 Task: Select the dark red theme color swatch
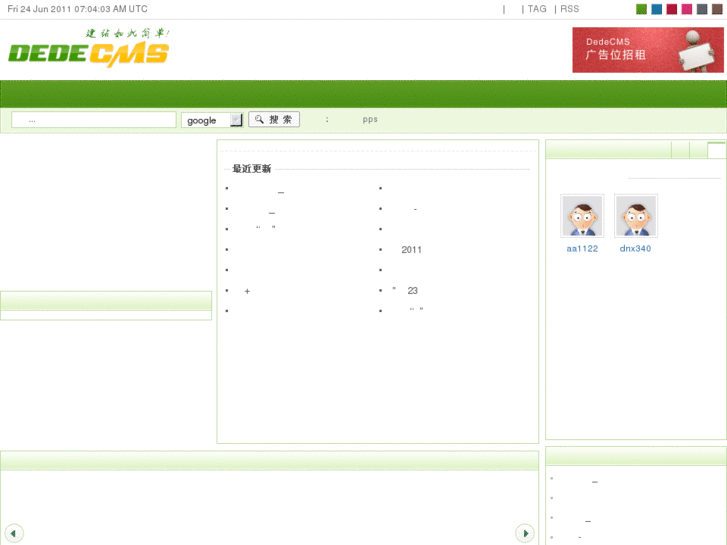672,9
